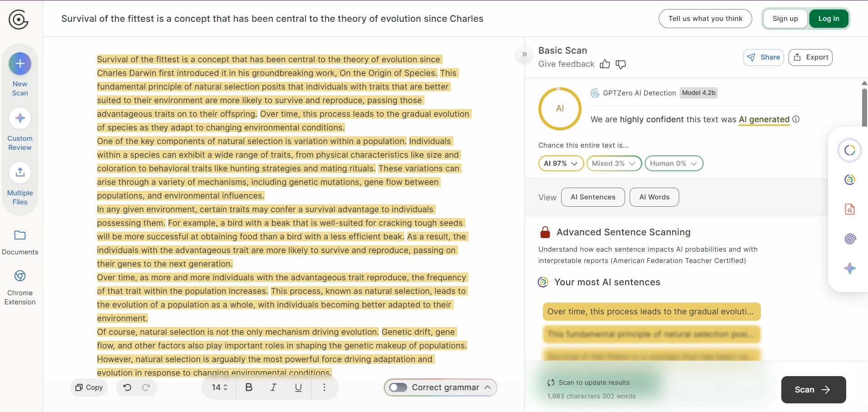Give thumbs up feedback
The height and width of the screenshot is (412, 868).
[605, 64]
